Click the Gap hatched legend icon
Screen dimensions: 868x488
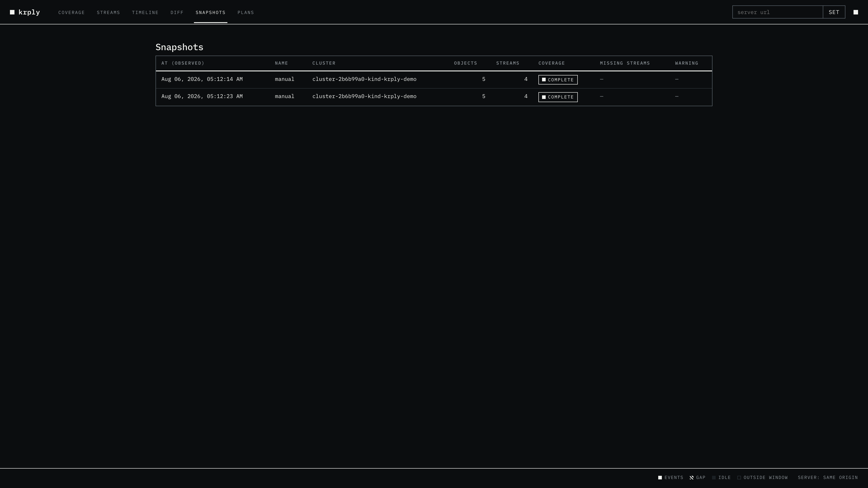click(691, 478)
